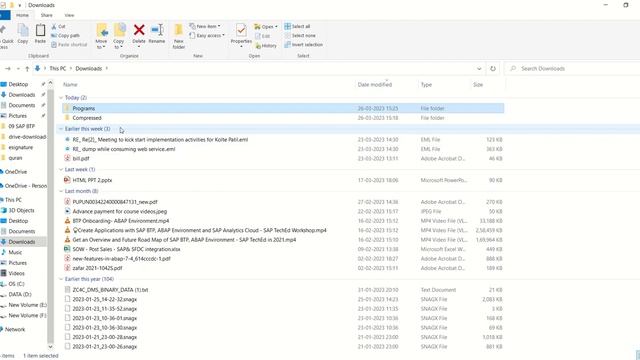The image size is (640, 360).
Task: Open OS (C:) drive in sidebar
Action: point(16,284)
